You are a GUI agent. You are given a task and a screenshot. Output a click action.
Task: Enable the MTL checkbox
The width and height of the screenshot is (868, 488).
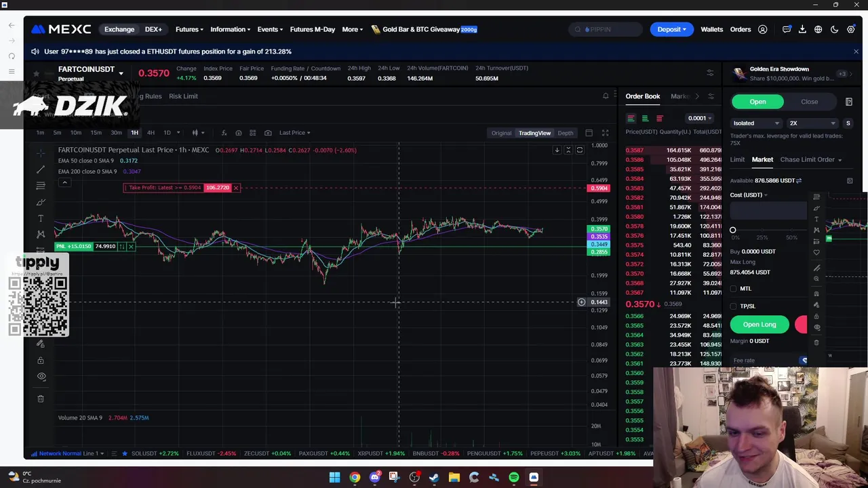point(733,289)
